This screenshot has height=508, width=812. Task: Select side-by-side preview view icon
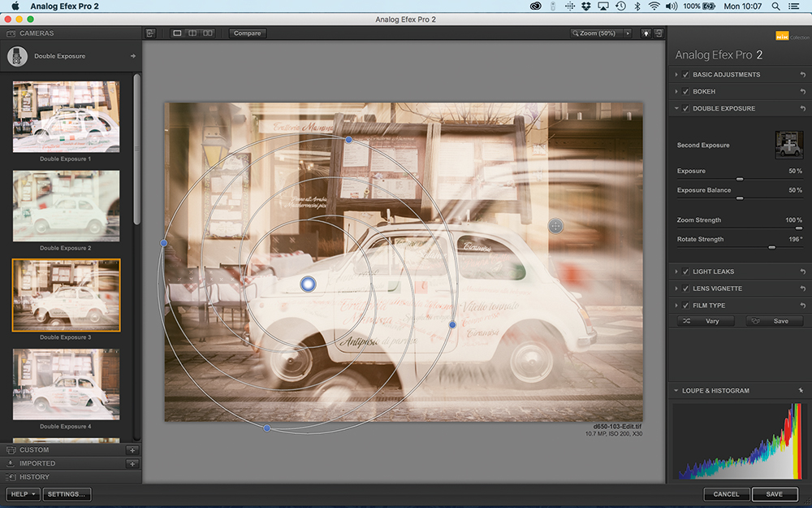[208, 33]
